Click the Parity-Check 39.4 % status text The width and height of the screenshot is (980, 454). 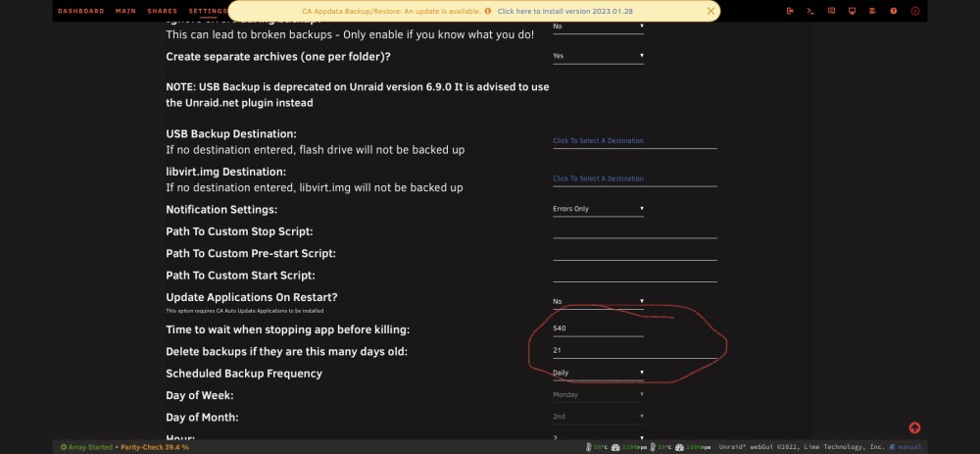click(155, 447)
